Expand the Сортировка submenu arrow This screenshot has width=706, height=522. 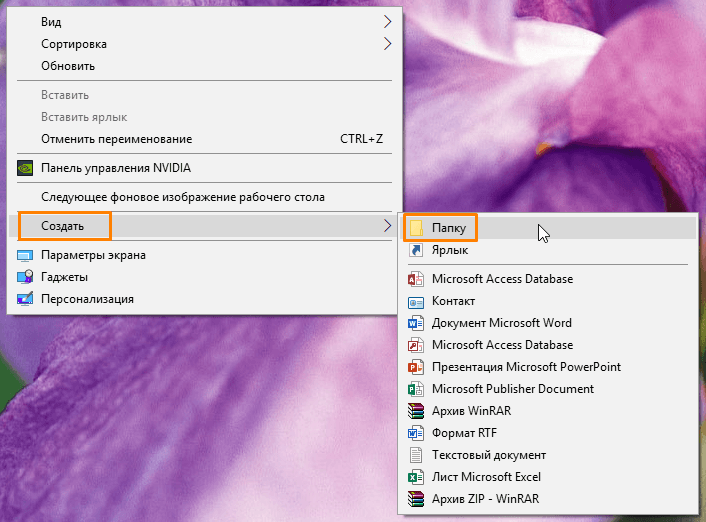pos(388,44)
